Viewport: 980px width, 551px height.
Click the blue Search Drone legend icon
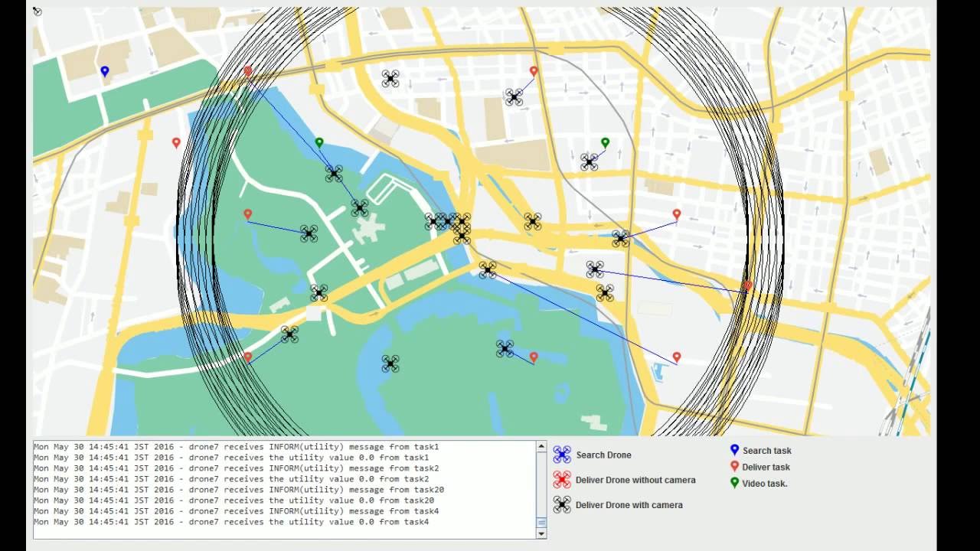(562, 455)
